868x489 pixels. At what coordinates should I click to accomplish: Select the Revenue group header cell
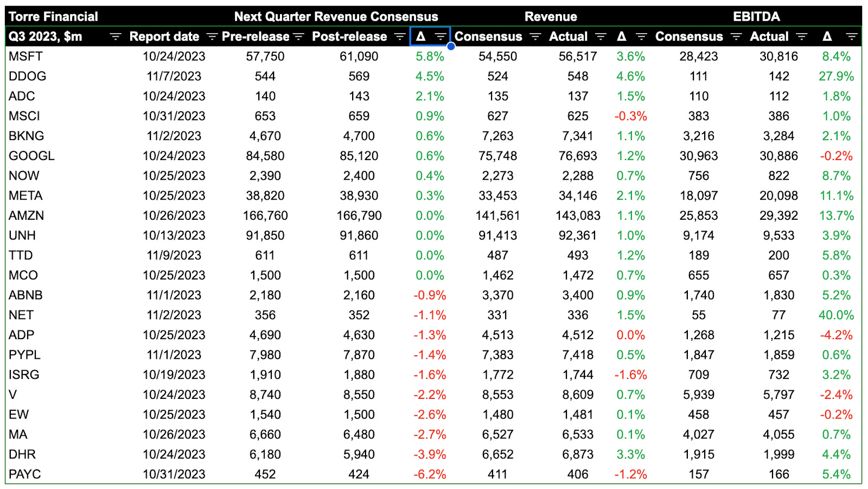click(551, 17)
